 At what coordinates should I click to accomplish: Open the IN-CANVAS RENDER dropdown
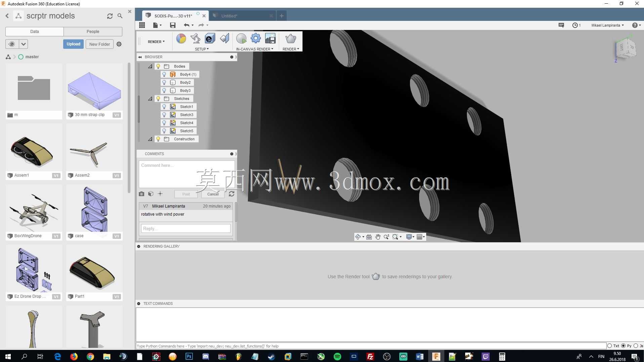(254, 49)
